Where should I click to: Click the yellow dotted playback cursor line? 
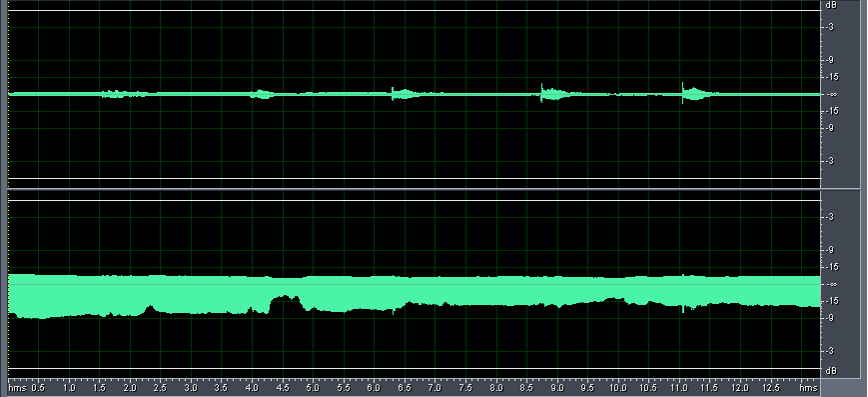click(x=8, y=189)
